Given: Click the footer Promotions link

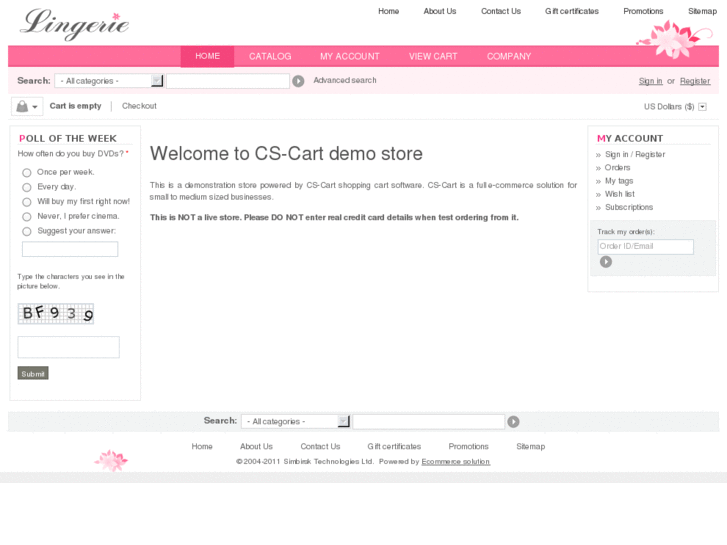Looking at the screenshot, I should click(x=468, y=447).
